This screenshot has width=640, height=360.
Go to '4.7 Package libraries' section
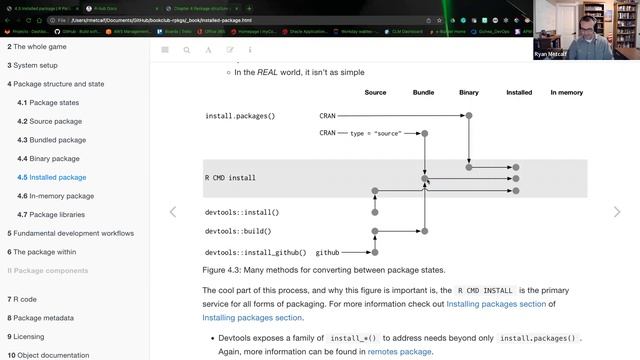51,214
